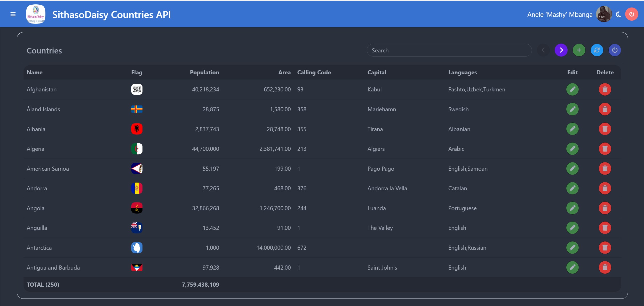
Task: Click the red logout power button in header
Action: 632,14
